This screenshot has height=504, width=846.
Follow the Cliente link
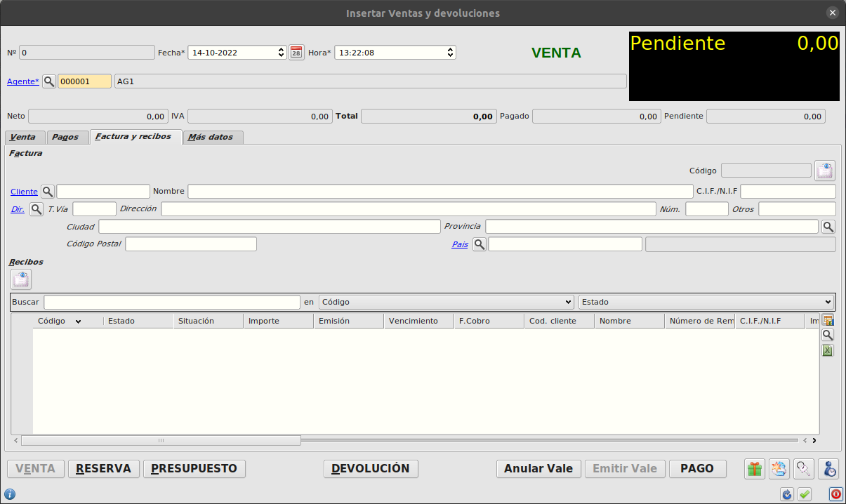(24, 192)
